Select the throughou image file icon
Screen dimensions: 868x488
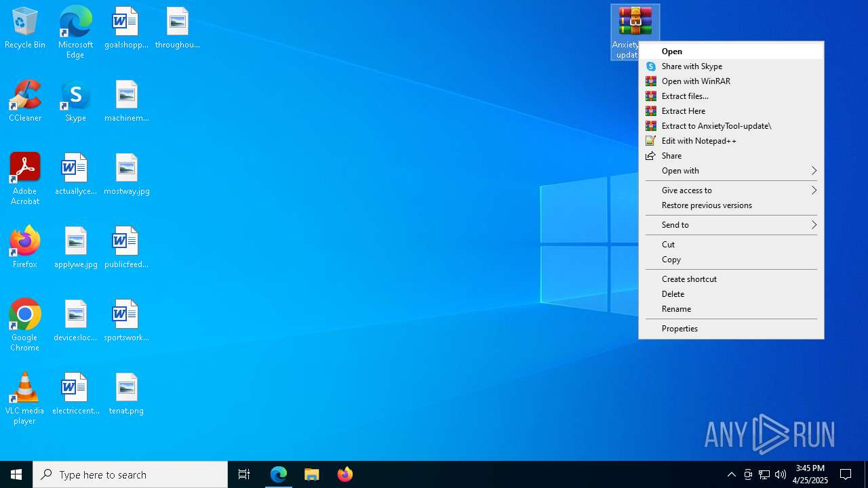coord(177,28)
